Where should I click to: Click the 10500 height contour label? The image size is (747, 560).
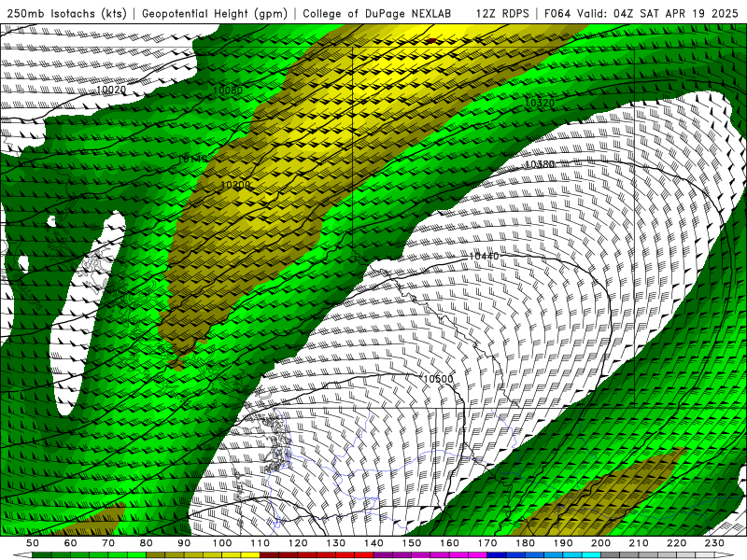point(438,379)
